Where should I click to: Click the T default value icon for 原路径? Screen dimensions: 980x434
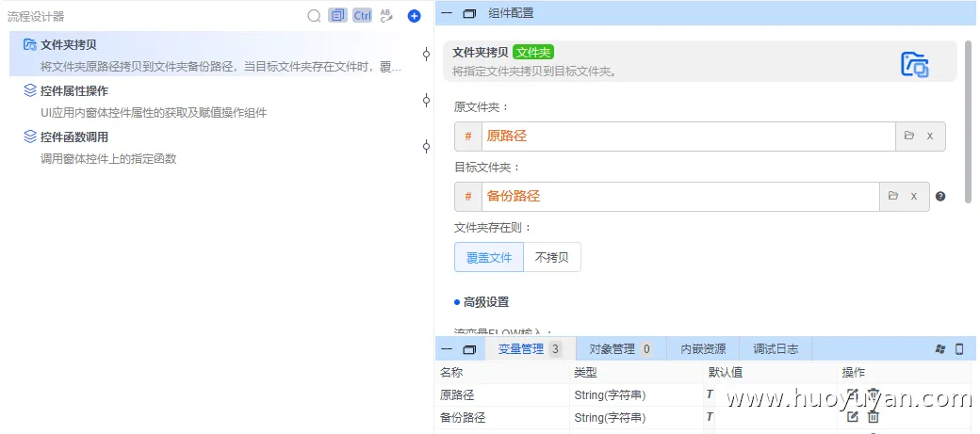tap(710, 394)
